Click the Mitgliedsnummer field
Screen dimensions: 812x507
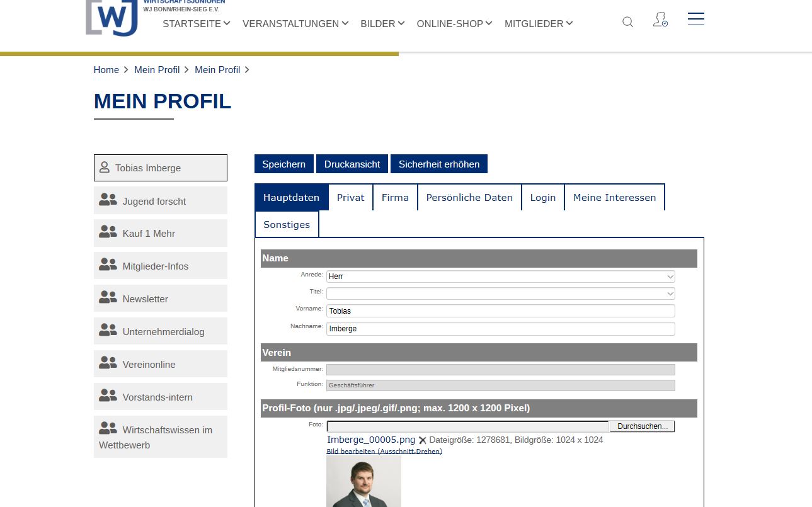point(500,370)
